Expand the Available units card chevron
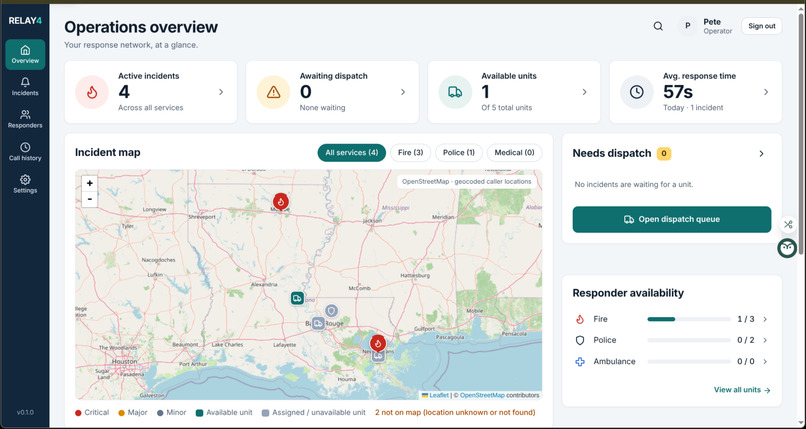The image size is (806, 429). 584,92
